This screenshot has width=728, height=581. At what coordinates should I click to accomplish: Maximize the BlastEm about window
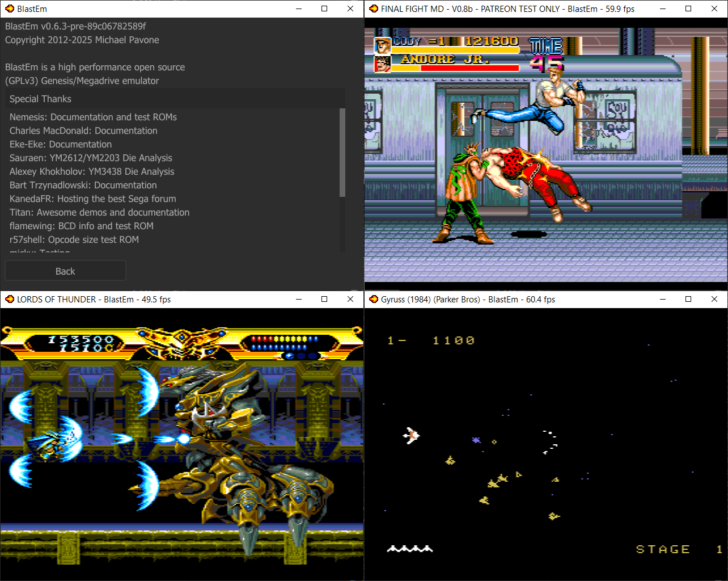pyautogui.click(x=324, y=9)
